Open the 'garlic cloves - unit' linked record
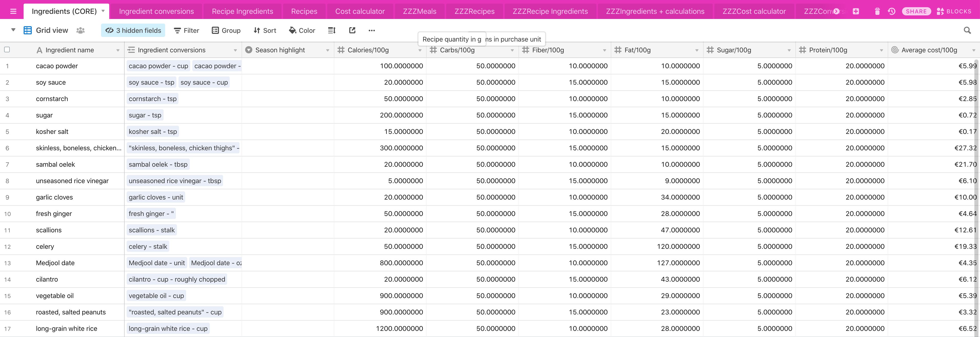The image size is (980, 337). coord(156,197)
